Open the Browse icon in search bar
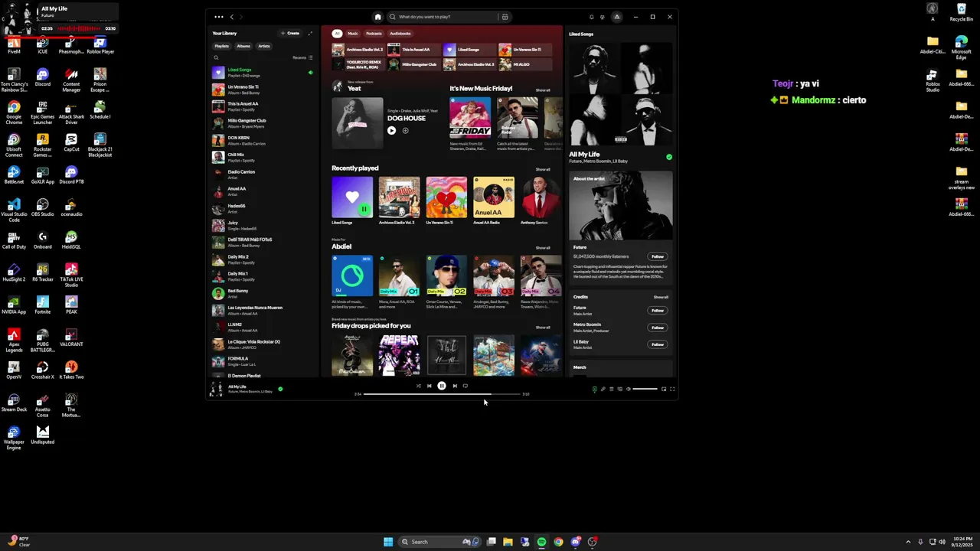The image size is (980, 551). pos(505,17)
